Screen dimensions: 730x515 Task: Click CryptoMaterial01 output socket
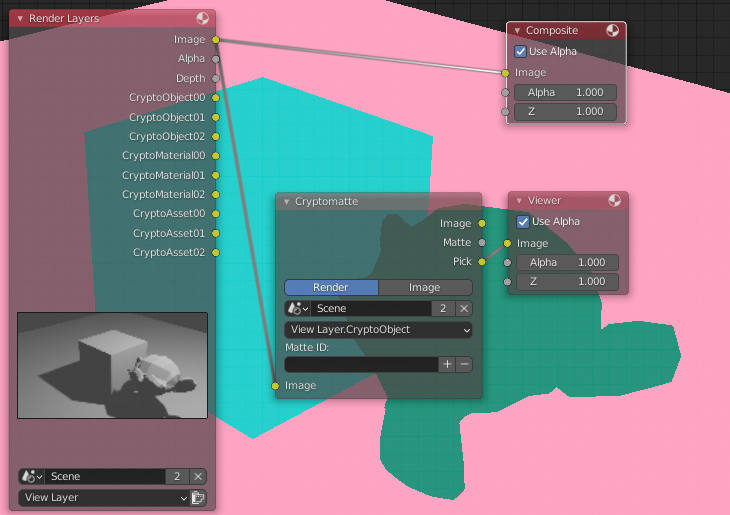click(x=216, y=175)
